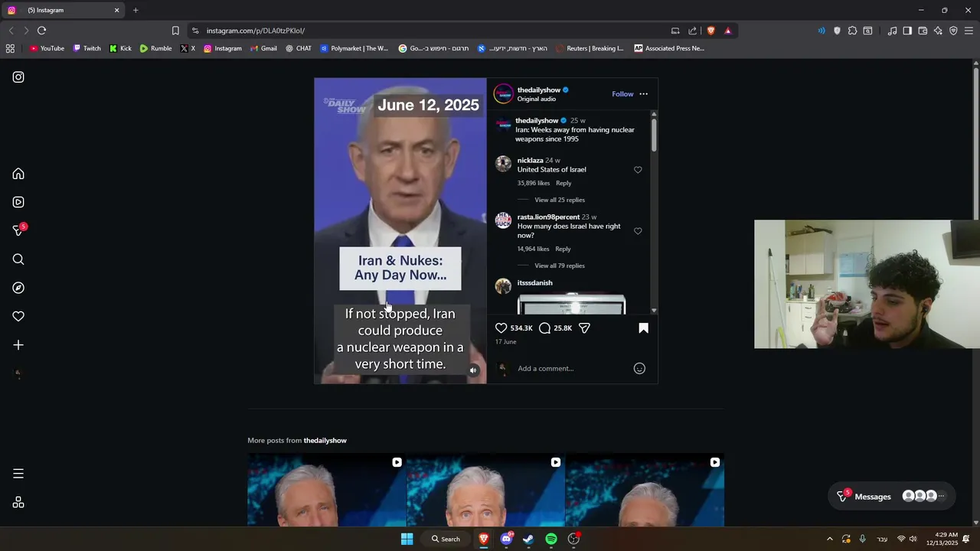The image size is (980, 551).
Task: Like nicklaza's comment
Action: (x=638, y=170)
